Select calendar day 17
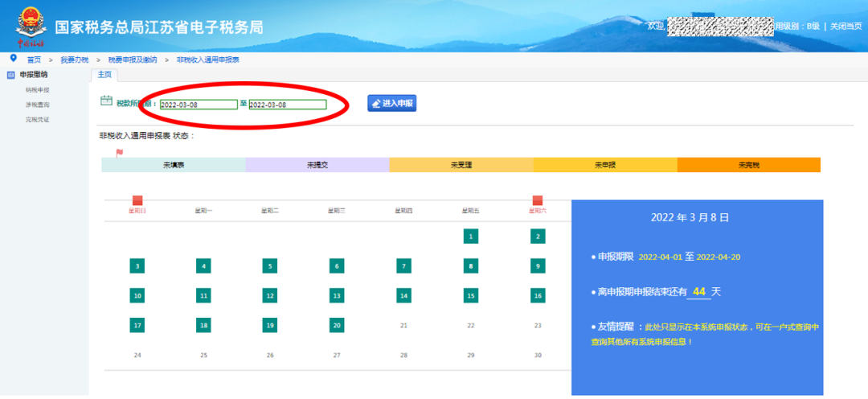 [137, 326]
